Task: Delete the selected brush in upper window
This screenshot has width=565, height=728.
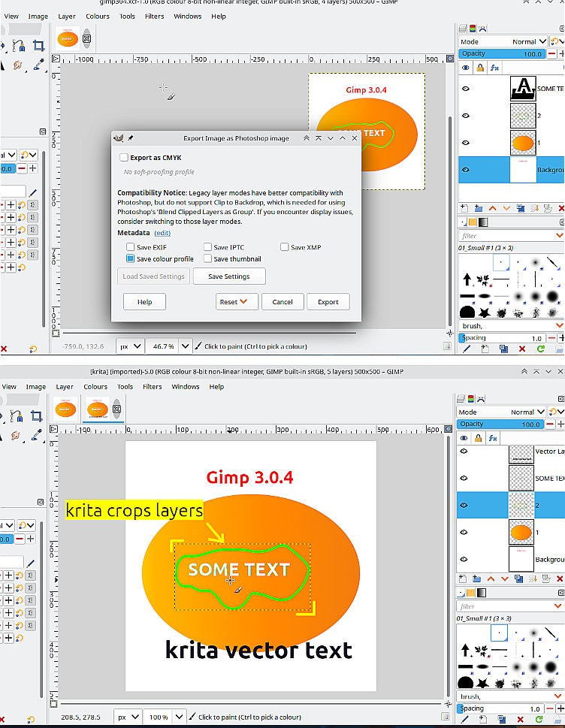Action: coord(522,349)
